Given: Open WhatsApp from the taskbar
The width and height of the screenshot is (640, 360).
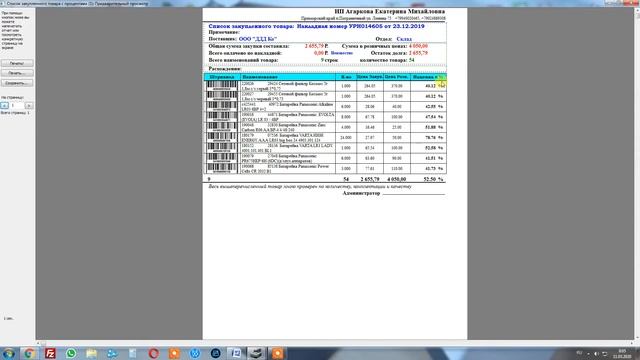Looking at the screenshot, I should tap(71, 353).
